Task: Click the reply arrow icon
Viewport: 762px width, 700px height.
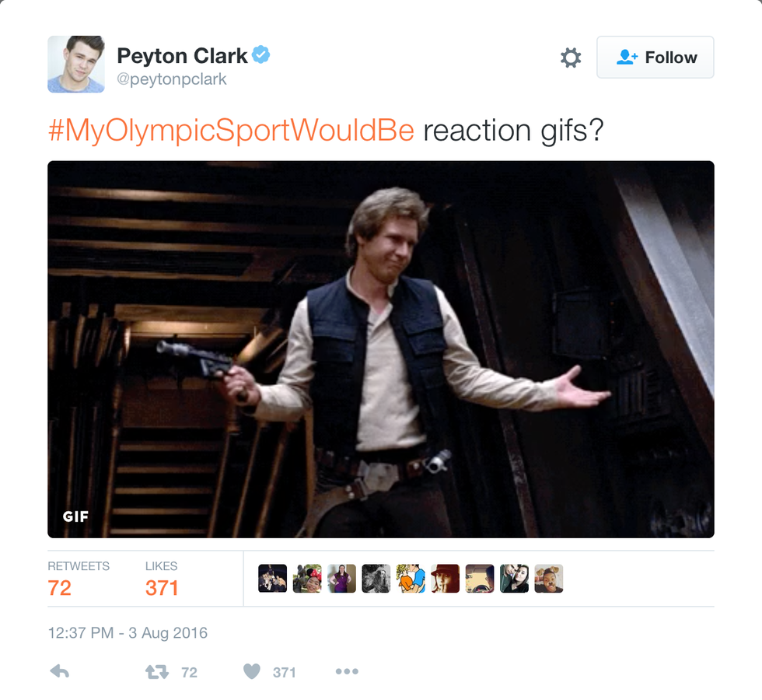Action: pyautogui.click(x=60, y=672)
